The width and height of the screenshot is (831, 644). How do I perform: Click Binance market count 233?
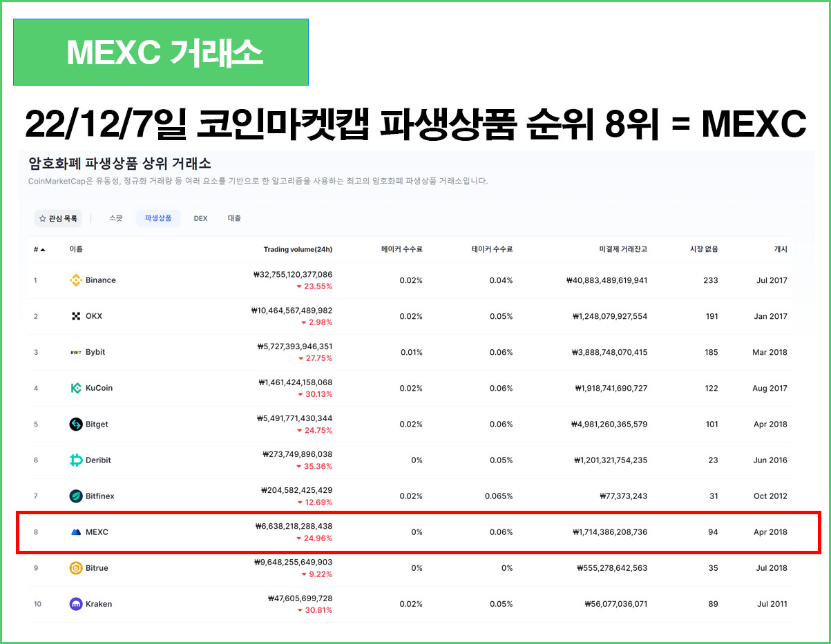[711, 280]
